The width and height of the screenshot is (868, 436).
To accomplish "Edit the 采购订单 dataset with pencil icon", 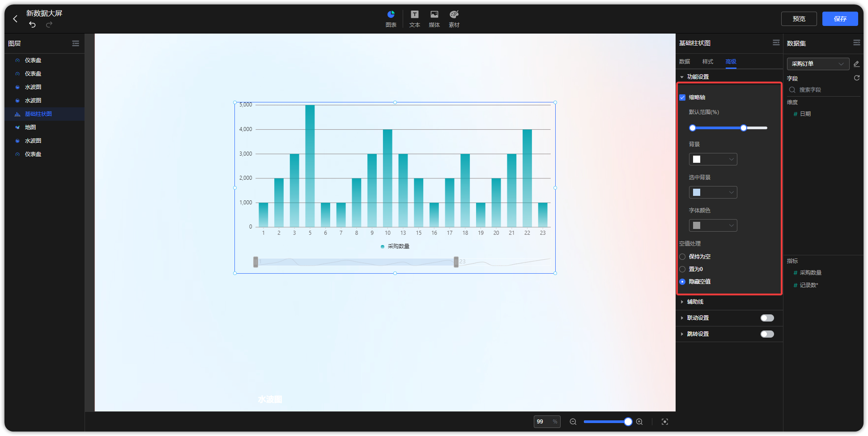I will click(x=856, y=64).
